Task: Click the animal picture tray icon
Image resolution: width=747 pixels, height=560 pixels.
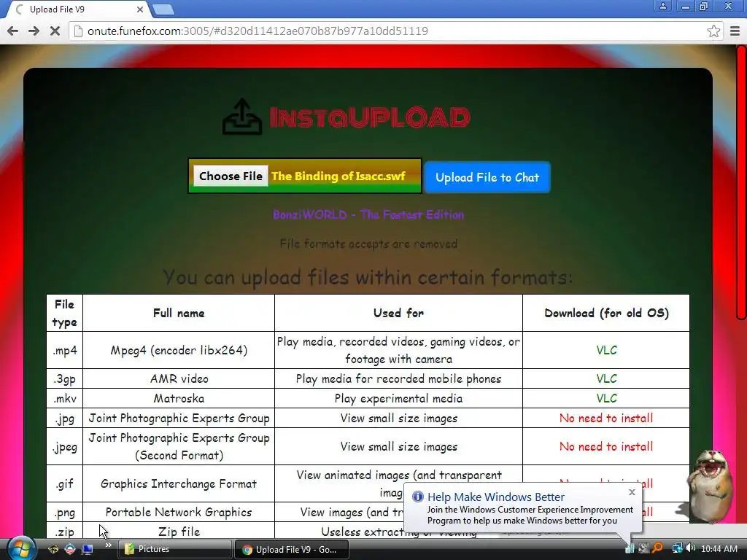Action: (643, 548)
